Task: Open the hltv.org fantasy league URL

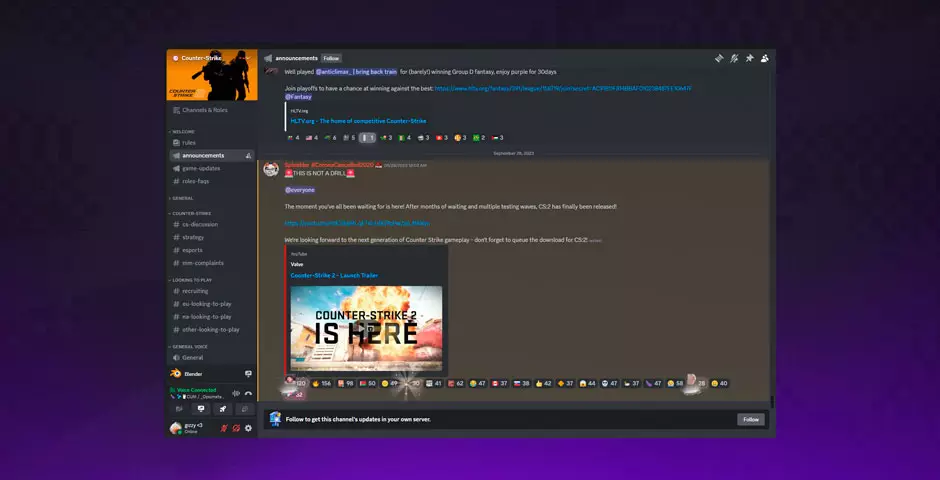Action: (563, 89)
